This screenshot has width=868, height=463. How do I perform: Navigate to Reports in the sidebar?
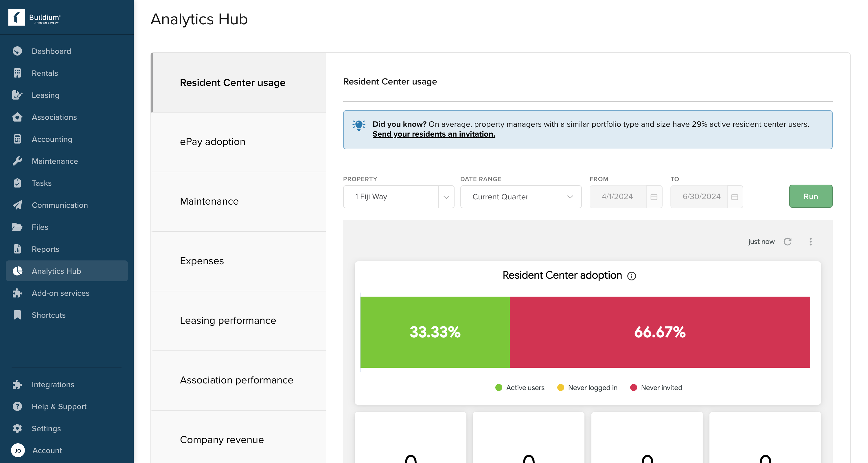pyautogui.click(x=67, y=249)
